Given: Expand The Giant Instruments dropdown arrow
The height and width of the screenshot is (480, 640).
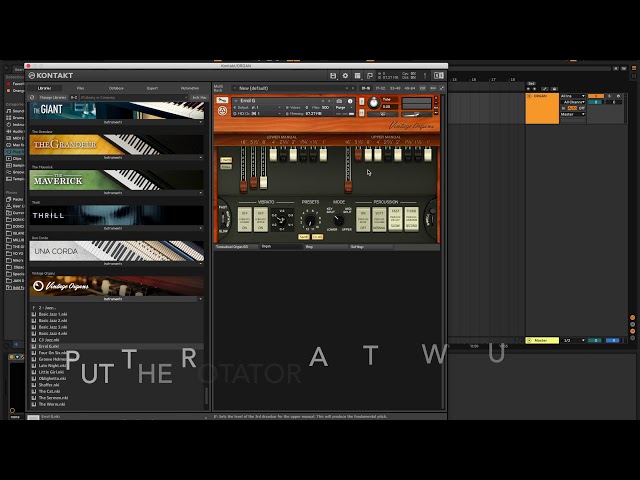Looking at the screenshot, I should click(200, 122).
